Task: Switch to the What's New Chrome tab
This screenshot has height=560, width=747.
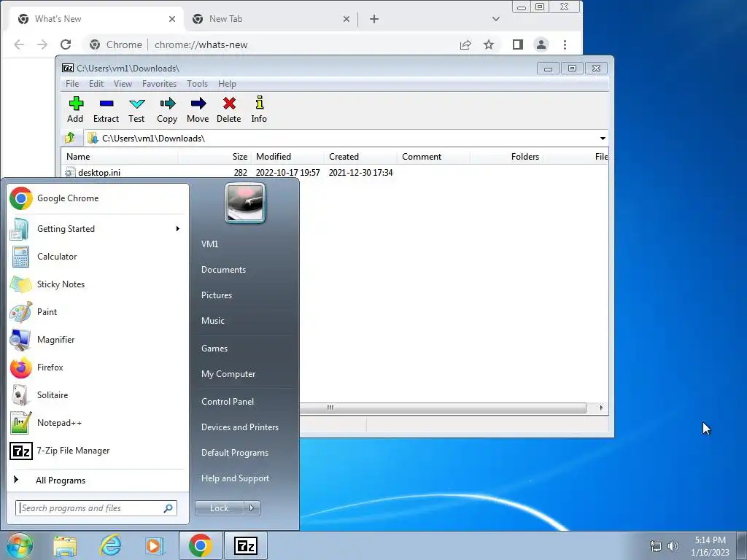Action: (x=96, y=19)
